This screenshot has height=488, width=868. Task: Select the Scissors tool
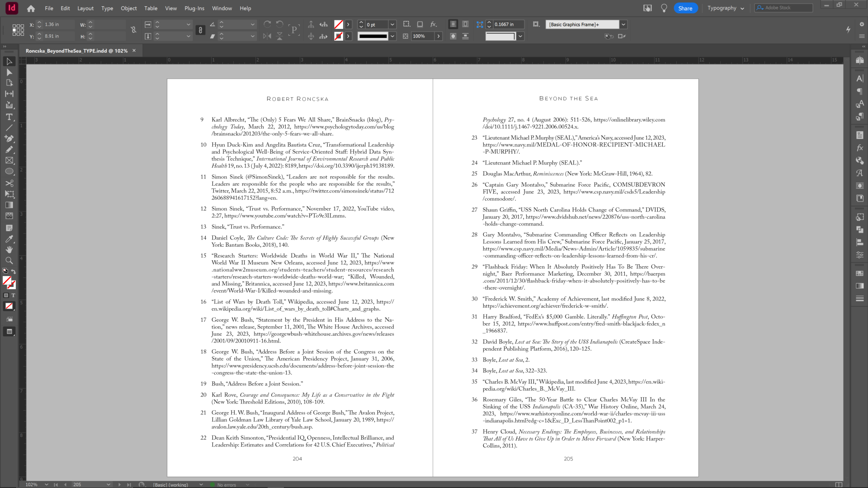9,183
